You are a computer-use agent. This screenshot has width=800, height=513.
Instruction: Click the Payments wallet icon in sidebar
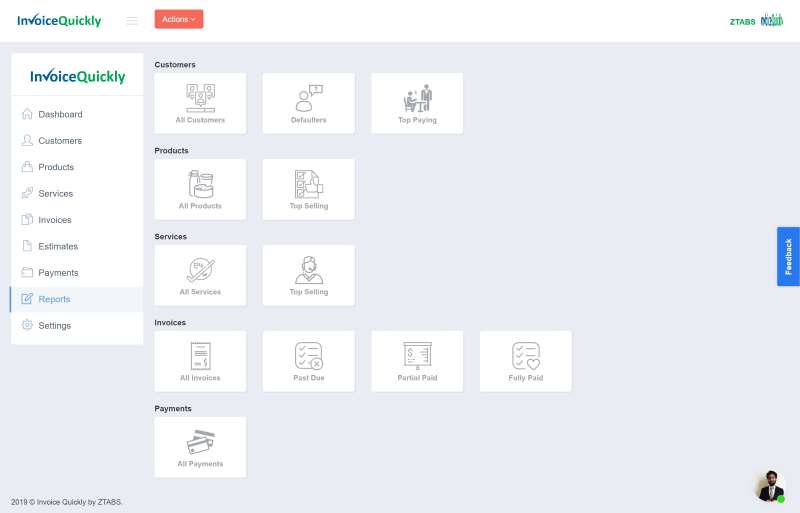tap(27, 273)
